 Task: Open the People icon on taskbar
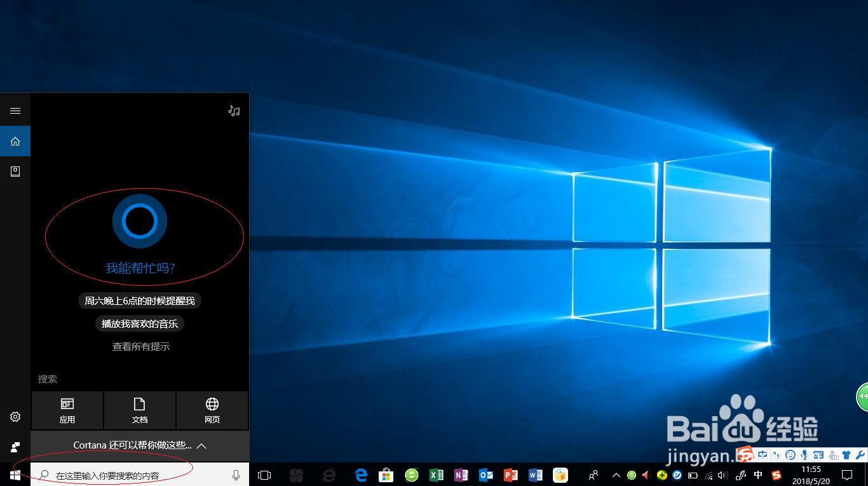coord(594,475)
